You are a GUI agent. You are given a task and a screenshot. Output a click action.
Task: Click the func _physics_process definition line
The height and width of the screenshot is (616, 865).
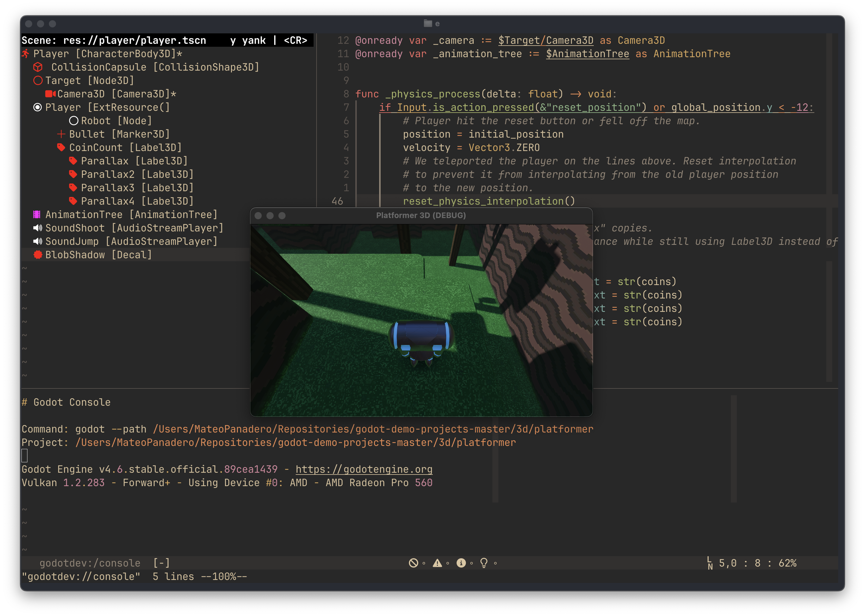pos(486,94)
